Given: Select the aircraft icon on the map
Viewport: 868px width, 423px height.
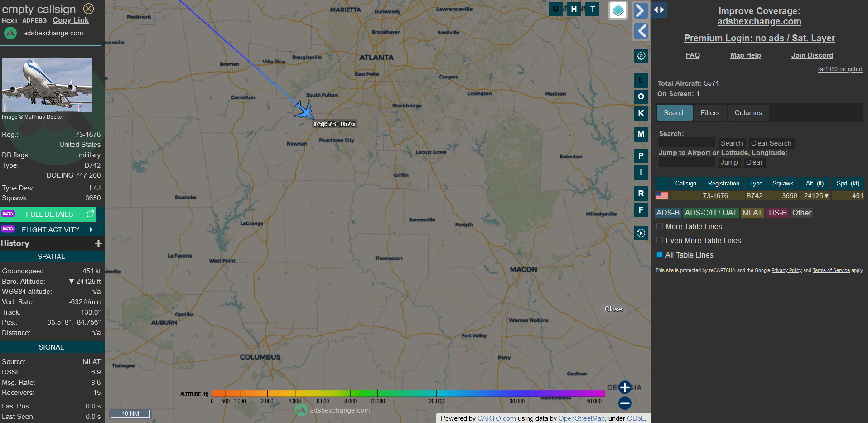Looking at the screenshot, I should (x=304, y=110).
